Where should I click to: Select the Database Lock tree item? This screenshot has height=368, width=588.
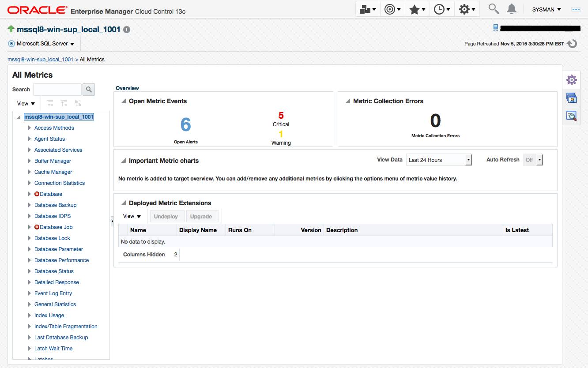pyautogui.click(x=53, y=238)
